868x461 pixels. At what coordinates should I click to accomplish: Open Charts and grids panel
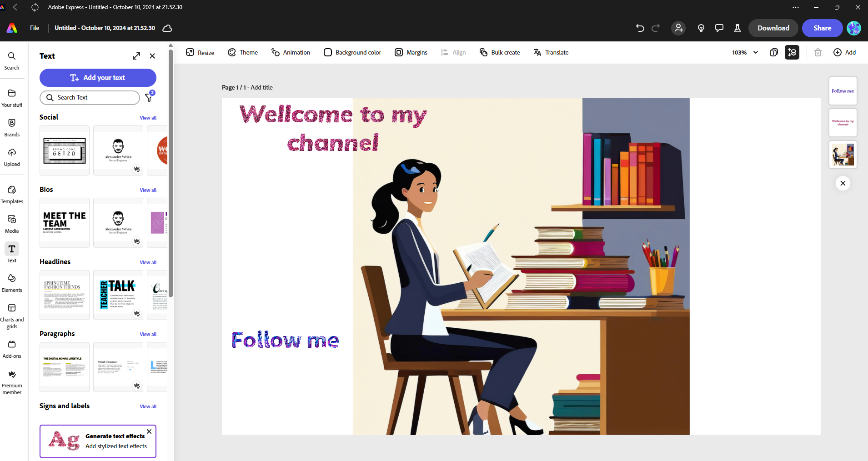pyautogui.click(x=12, y=316)
